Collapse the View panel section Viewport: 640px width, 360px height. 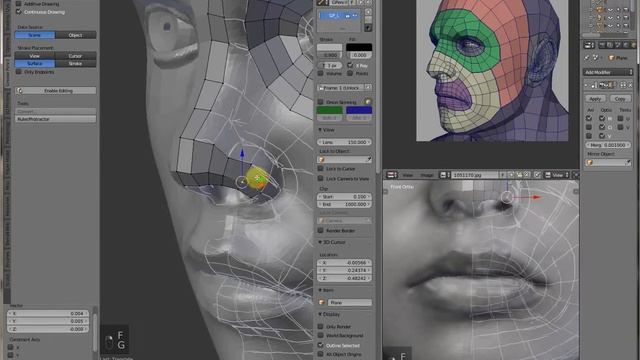320,130
